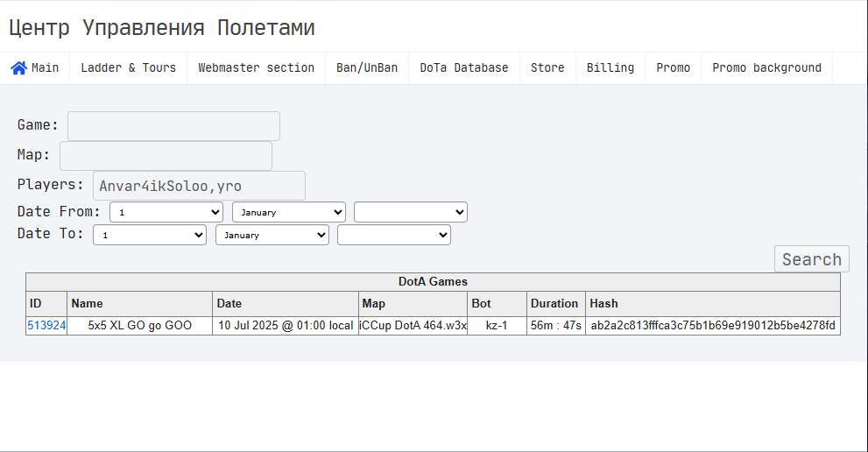868x452 pixels.
Task: Click the Центр Управления Полетами title
Action: (162, 28)
